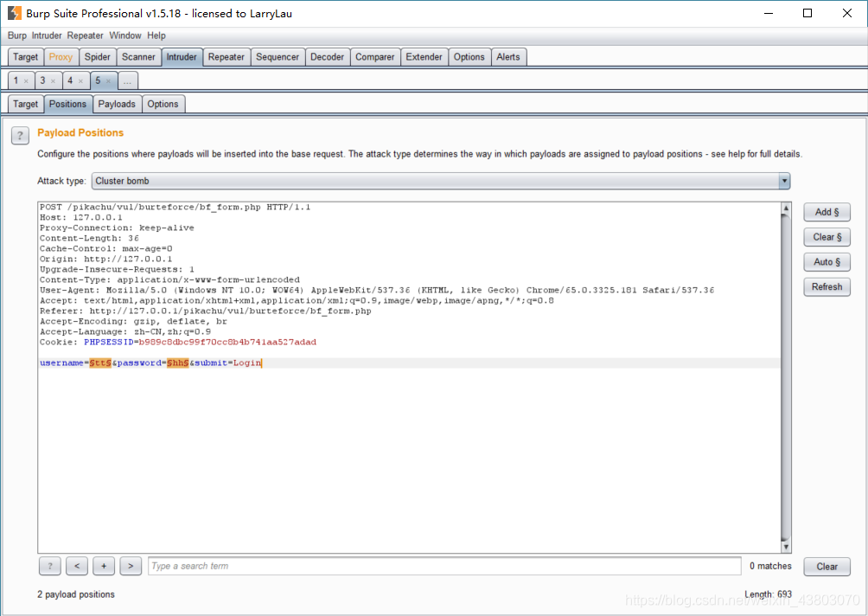Select Intruder attack tab 3
The height and width of the screenshot is (616, 868).
42,80
